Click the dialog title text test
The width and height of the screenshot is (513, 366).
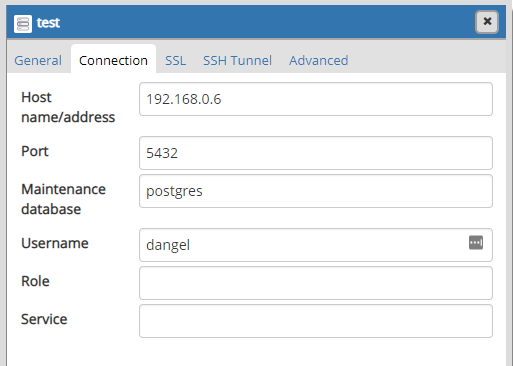pos(48,23)
